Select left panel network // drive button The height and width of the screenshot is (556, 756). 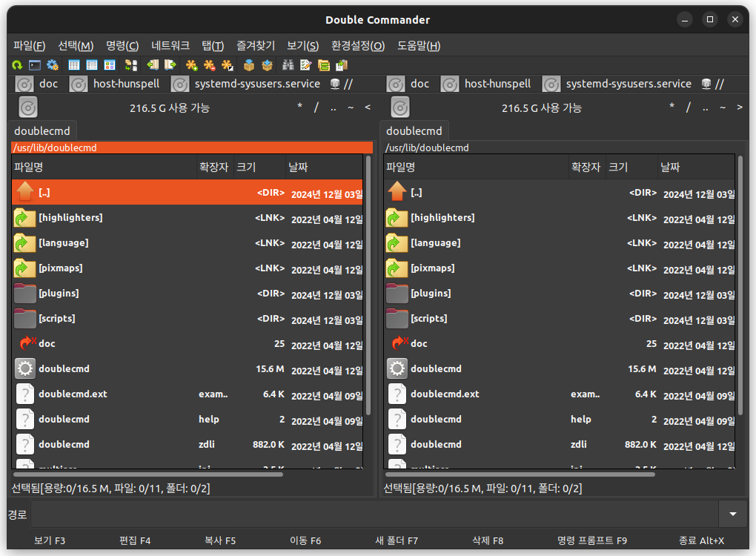tap(342, 84)
